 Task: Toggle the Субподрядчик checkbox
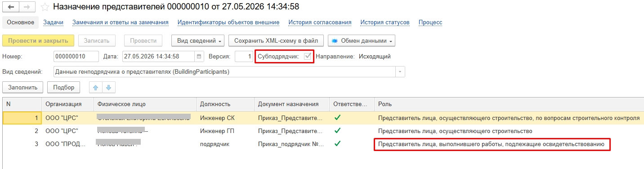click(x=308, y=57)
